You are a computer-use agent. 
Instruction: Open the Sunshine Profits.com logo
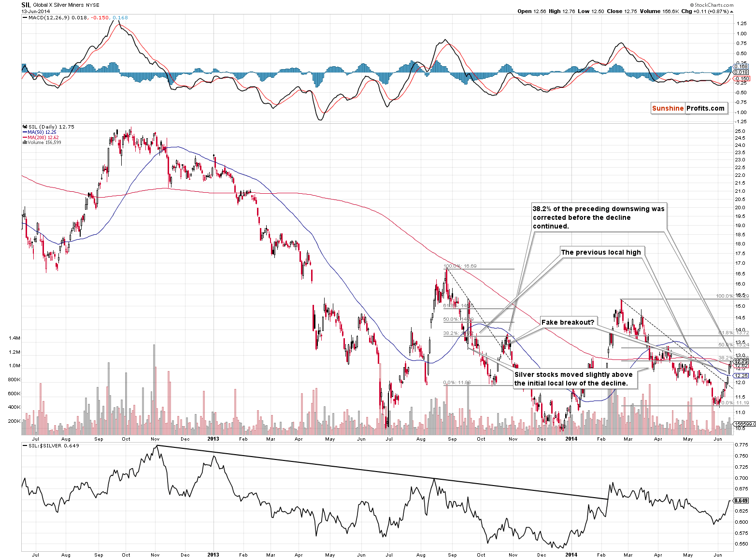(689, 108)
